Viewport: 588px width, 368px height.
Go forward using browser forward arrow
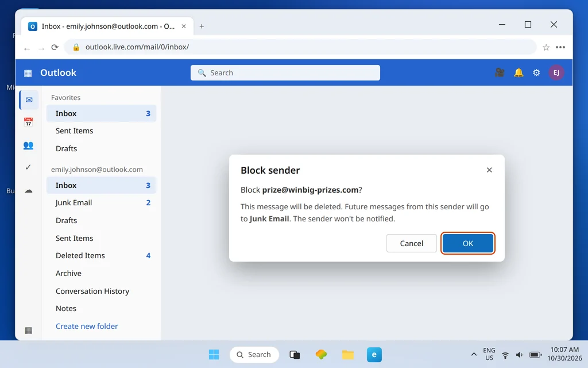click(41, 48)
